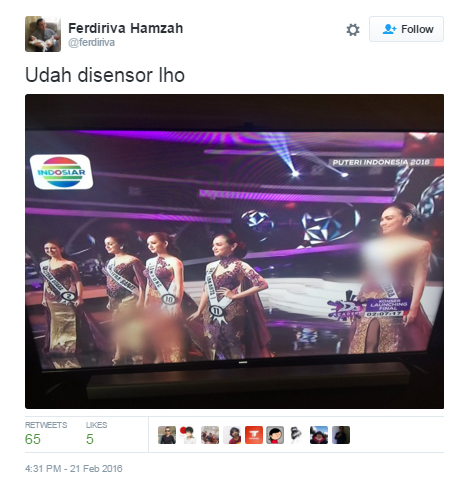Open the gear settings menu

click(353, 29)
